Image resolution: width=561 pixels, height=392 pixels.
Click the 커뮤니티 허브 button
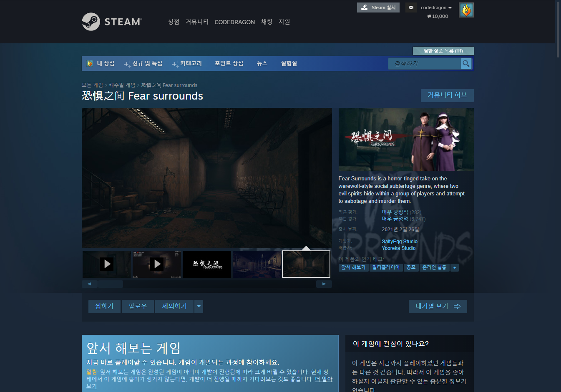pyautogui.click(x=447, y=95)
